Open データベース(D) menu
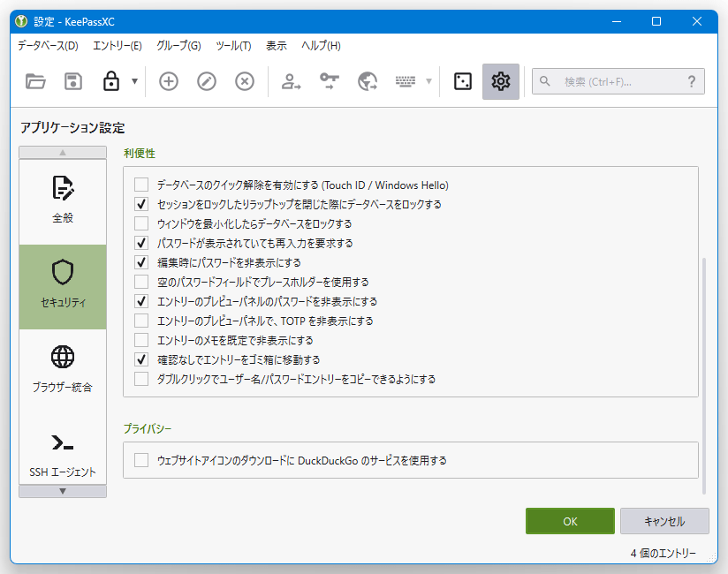Screen dimensions: 728x574 [x=48, y=45]
